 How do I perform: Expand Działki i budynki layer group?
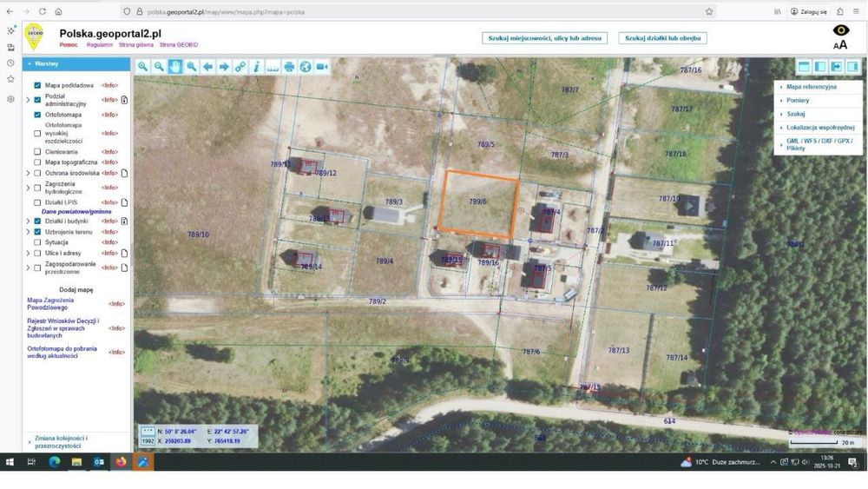[29, 221]
